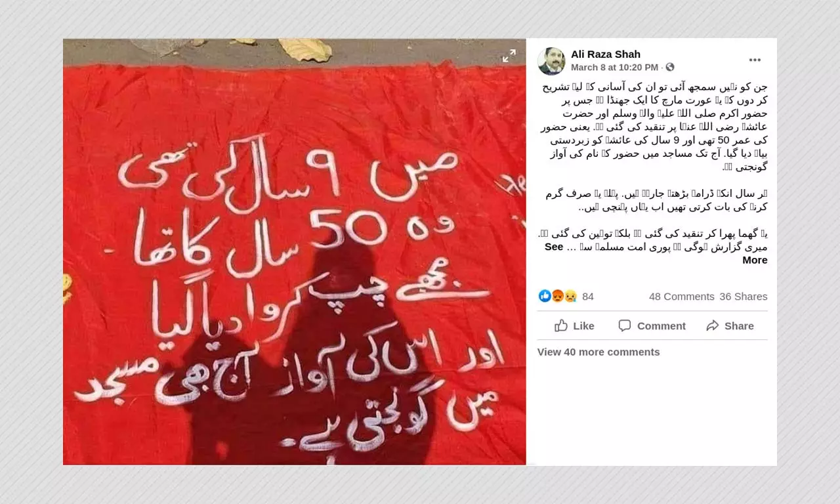Expand post text via See More

click(753, 253)
